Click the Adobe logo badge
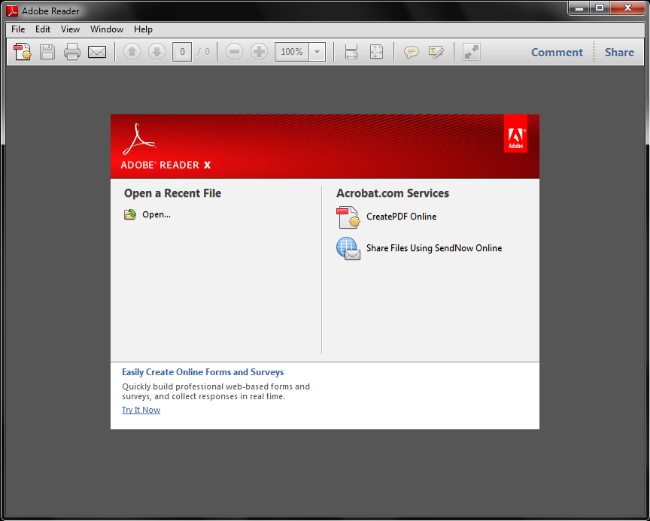The image size is (650, 521). (x=515, y=134)
